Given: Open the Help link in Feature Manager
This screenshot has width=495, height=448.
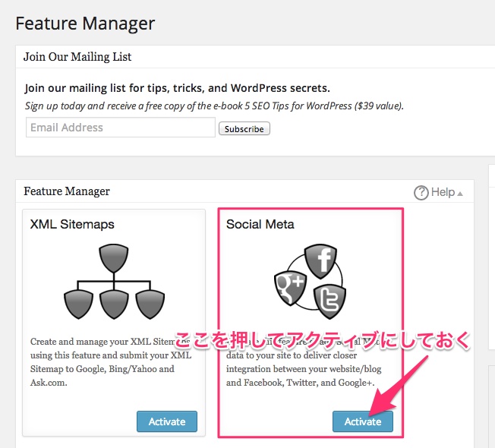Looking at the screenshot, I should (x=443, y=192).
